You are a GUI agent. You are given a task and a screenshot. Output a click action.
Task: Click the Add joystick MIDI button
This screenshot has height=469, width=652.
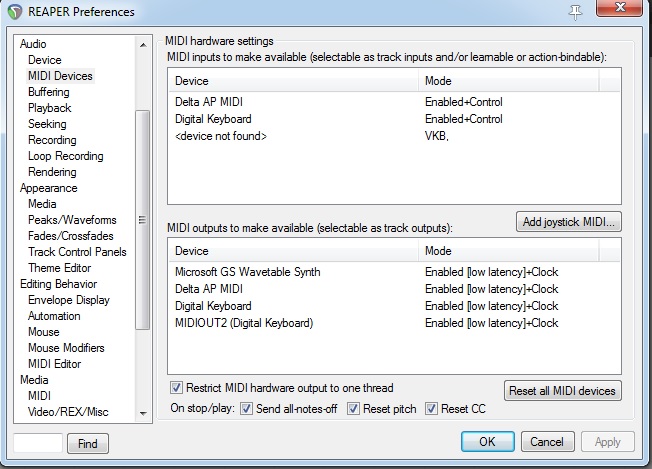coord(569,221)
